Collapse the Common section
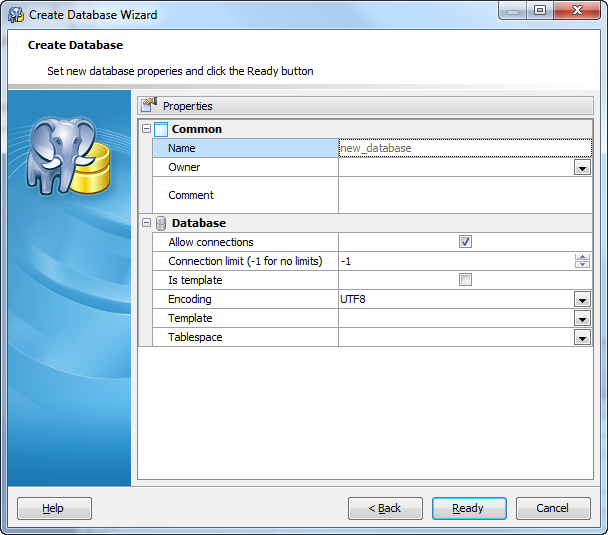 click(x=146, y=129)
